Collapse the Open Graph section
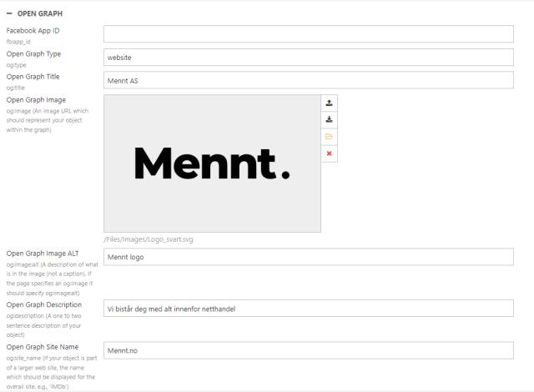 pyautogui.click(x=9, y=14)
